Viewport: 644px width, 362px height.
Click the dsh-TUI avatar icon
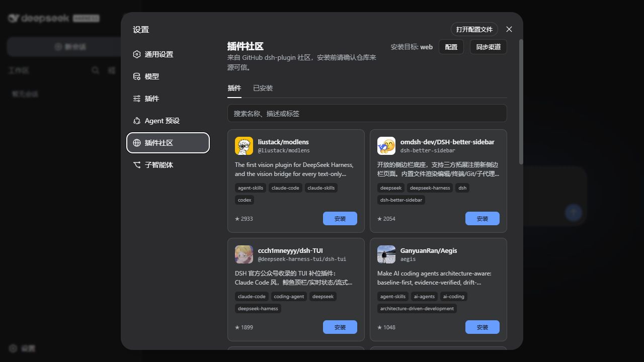pos(244,254)
